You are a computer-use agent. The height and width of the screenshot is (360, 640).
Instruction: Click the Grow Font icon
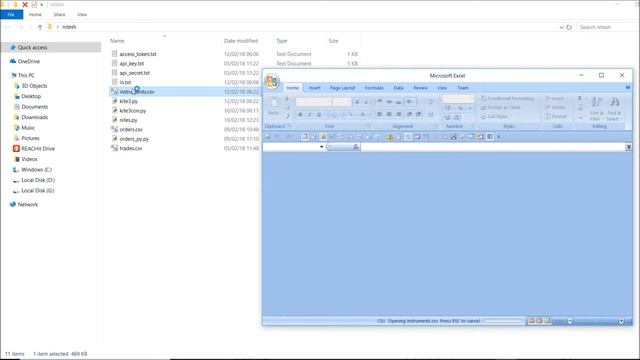click(x=357, y=102)
